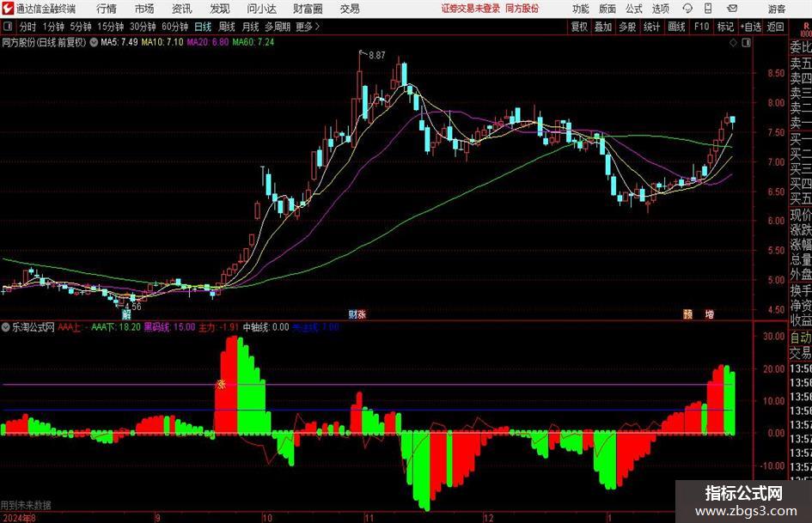Open the 功能 menu
This screenshot has width=812, height=523.
coord(581,9)
